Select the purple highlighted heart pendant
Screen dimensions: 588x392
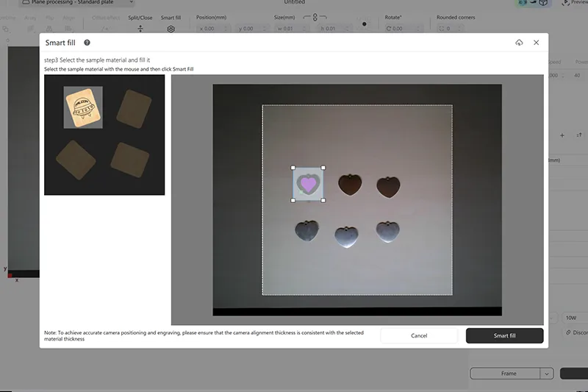pos(309,183)
